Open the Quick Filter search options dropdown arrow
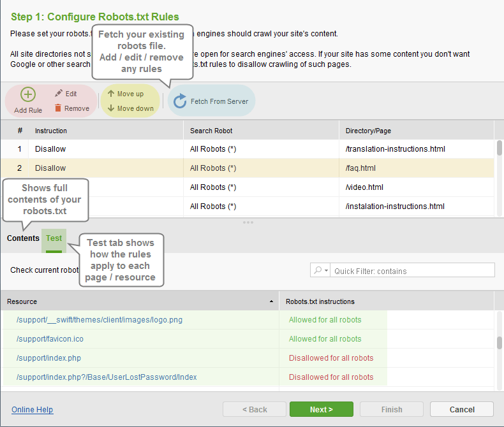The width and height of the screenshot is (504, 427). (x=326, y=270)
